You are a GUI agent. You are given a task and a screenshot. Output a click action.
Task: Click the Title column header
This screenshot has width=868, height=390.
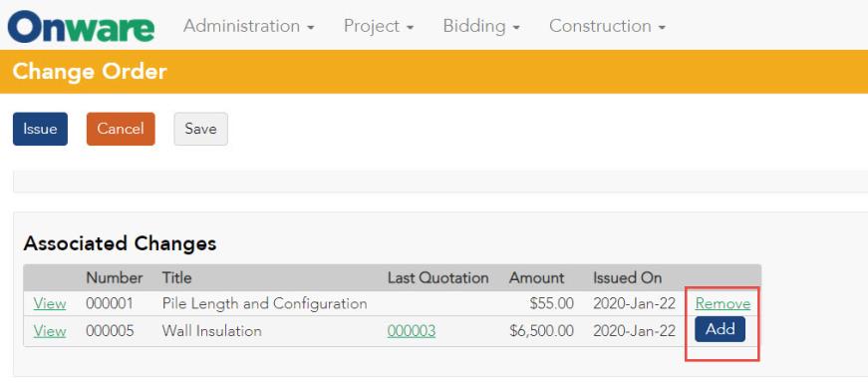tap(176, 277)
